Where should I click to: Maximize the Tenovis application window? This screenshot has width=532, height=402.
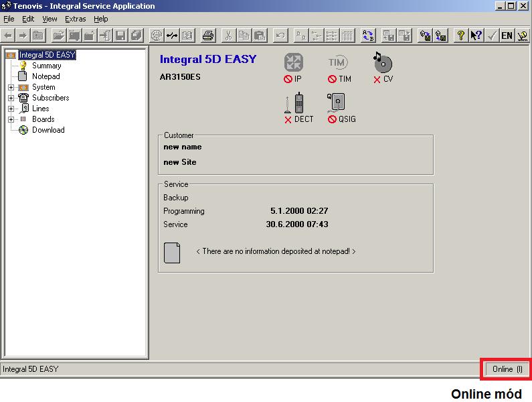click(511, 5)
